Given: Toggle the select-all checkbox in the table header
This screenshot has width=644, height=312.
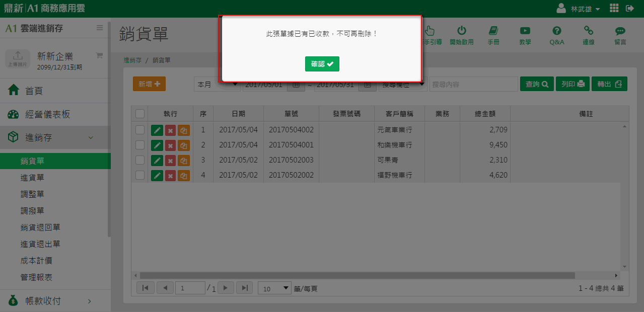Looking at the screenshot, I should click(x=140, y=114).
